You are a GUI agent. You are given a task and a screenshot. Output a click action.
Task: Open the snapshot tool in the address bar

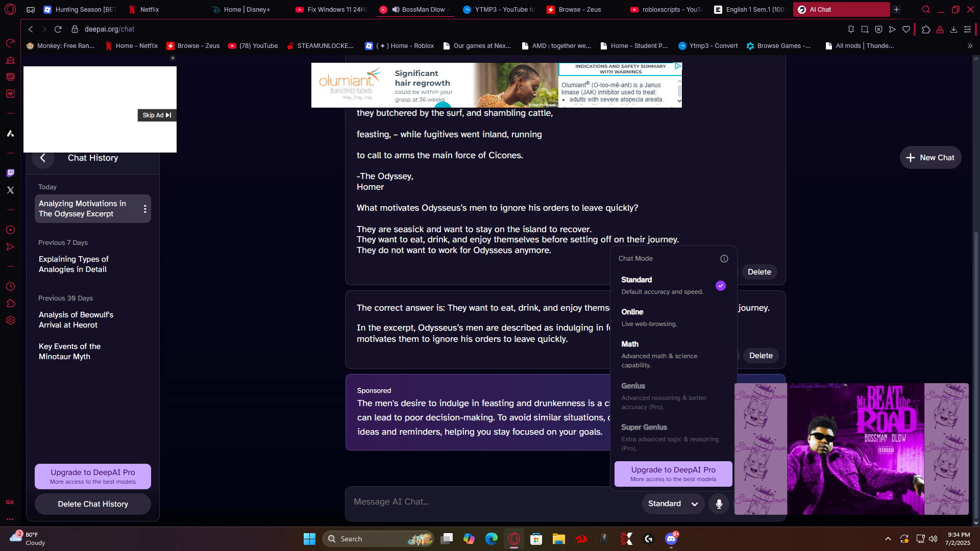pyautogui.click(x=865, y=30)
